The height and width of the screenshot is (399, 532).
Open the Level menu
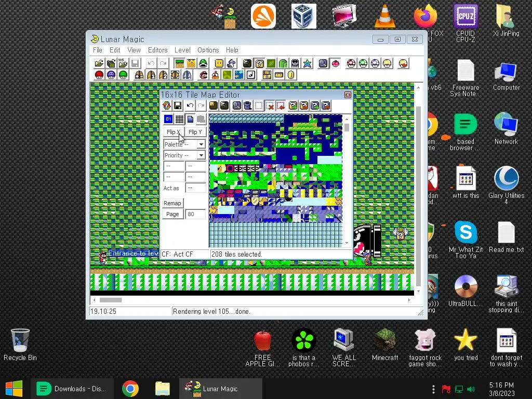(x=182, y=50)
